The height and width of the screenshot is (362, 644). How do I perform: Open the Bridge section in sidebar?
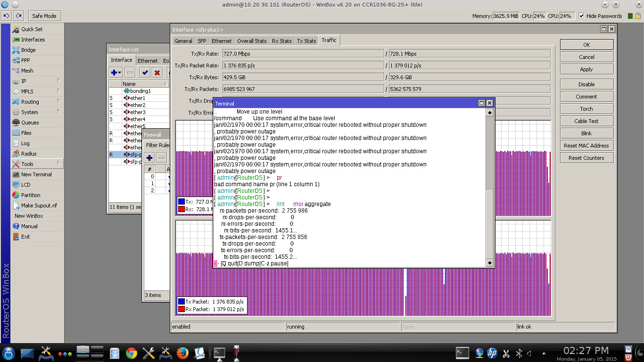click(x=28, y=50)
